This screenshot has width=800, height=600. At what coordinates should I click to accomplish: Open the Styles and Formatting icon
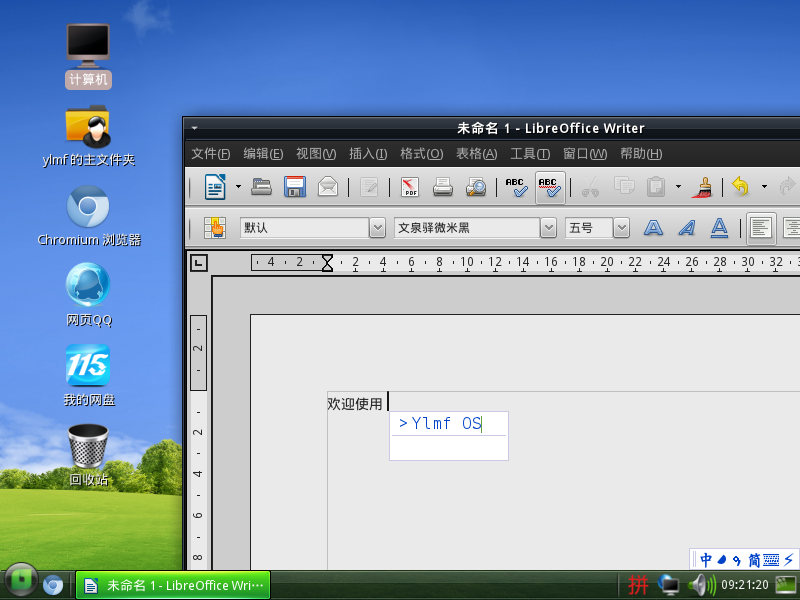click(215, 228)
